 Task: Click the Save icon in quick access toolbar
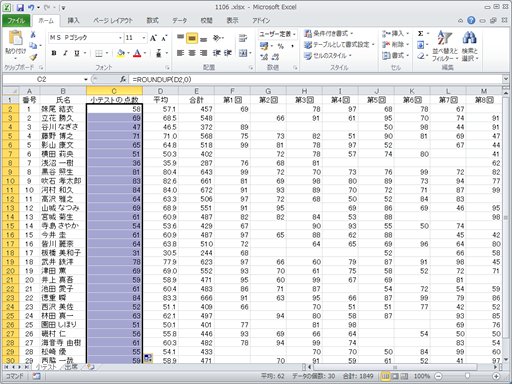[x=20, y=7]
